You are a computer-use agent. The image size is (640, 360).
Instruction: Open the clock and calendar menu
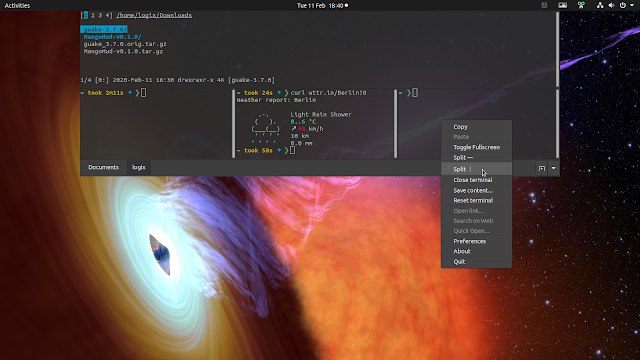pos(322,5)
